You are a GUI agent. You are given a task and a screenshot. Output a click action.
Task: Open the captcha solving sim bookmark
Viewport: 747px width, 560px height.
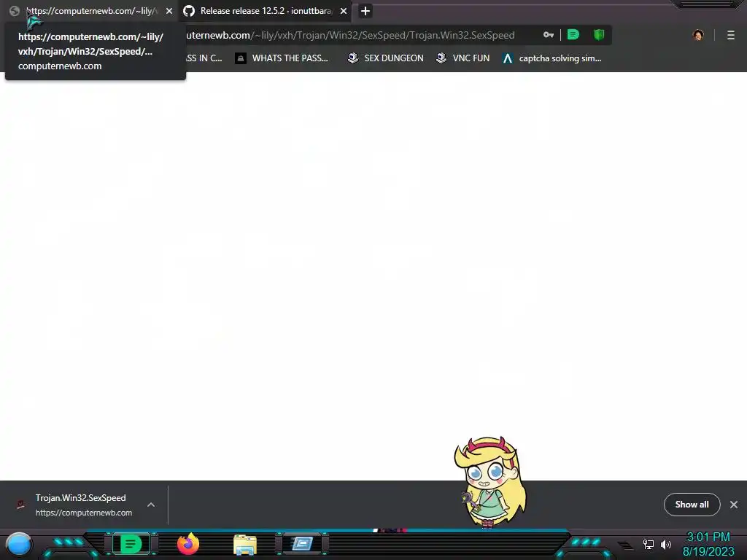552,58
